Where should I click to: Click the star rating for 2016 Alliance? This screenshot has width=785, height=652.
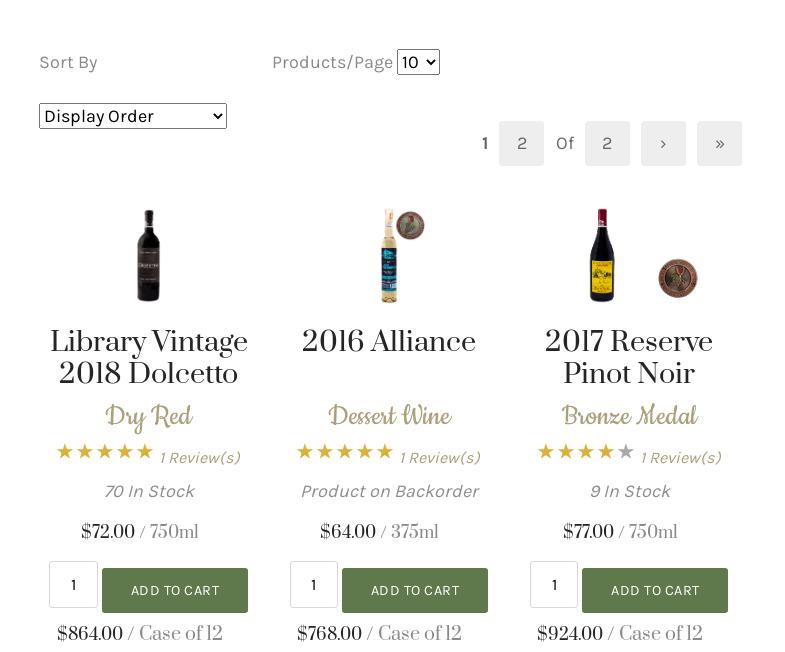click(344, 452)
